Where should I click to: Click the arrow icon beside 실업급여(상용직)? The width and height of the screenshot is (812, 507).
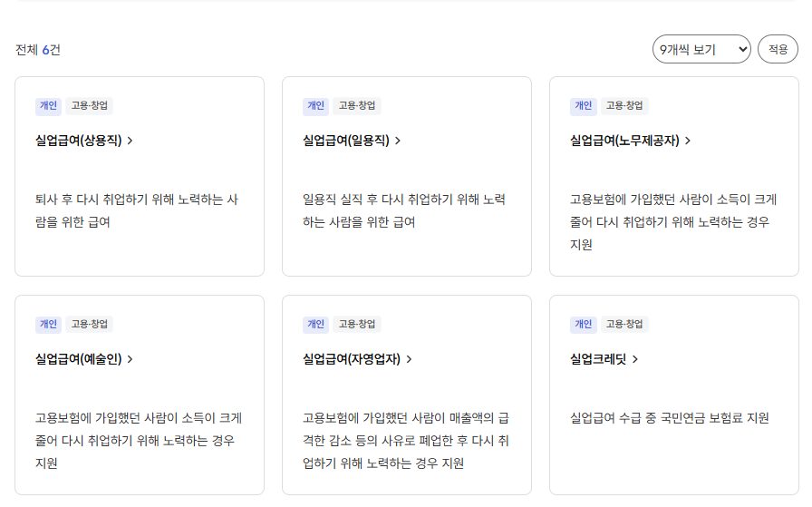(x=130, y=141)
